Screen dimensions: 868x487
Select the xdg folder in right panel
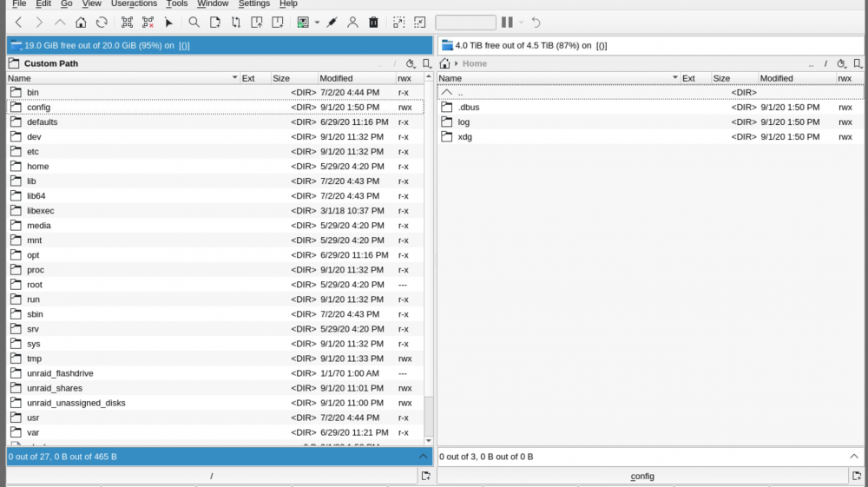click(650, 136)
